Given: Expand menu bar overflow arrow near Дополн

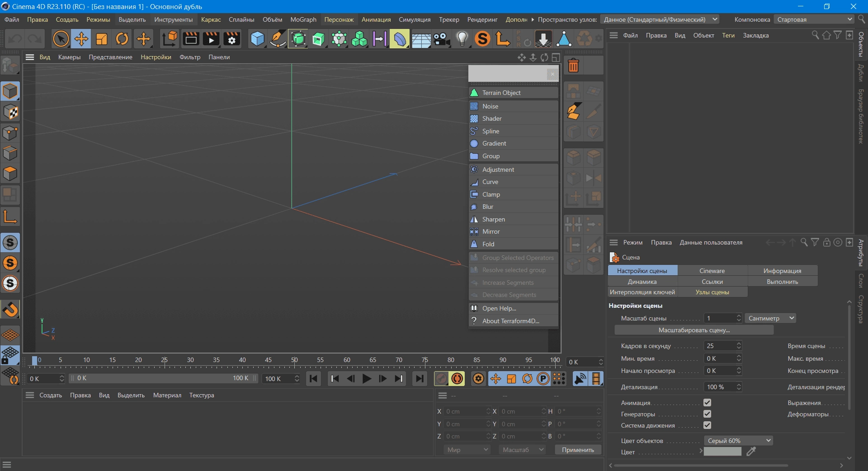Looking at the screenshot, I should (x=533, y=19).
